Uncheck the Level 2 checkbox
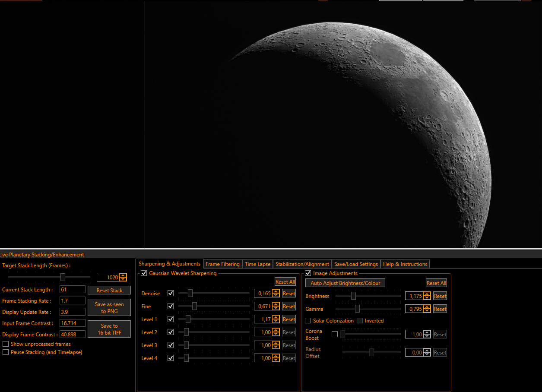Screen dimensions: 542x392 [x=171, y=332]
